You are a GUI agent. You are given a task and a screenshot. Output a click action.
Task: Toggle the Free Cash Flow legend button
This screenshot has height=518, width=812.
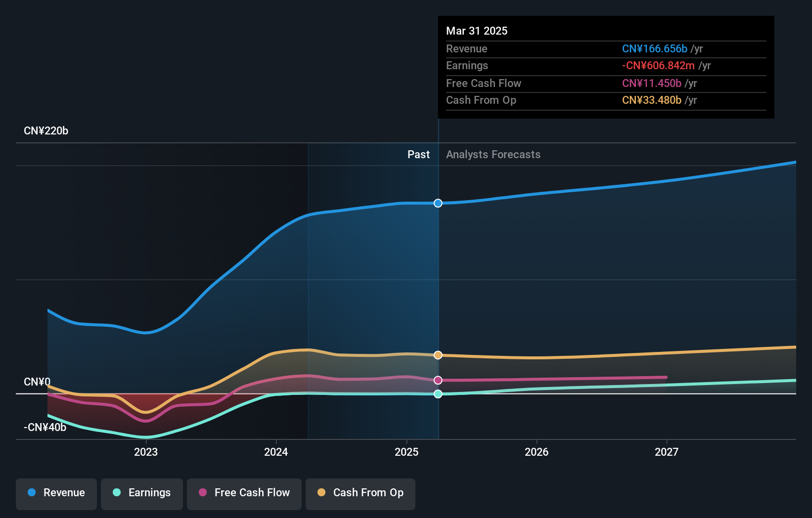click(x=244, y=494)
